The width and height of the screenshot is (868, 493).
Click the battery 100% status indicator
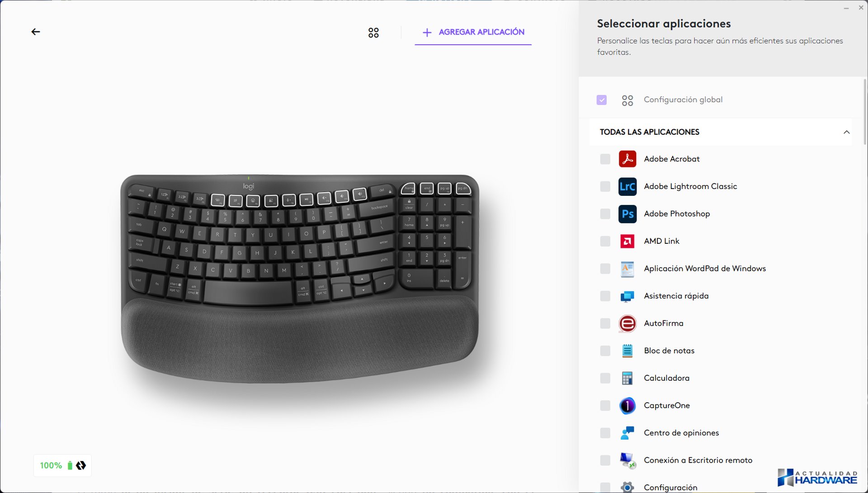point(62,465)
